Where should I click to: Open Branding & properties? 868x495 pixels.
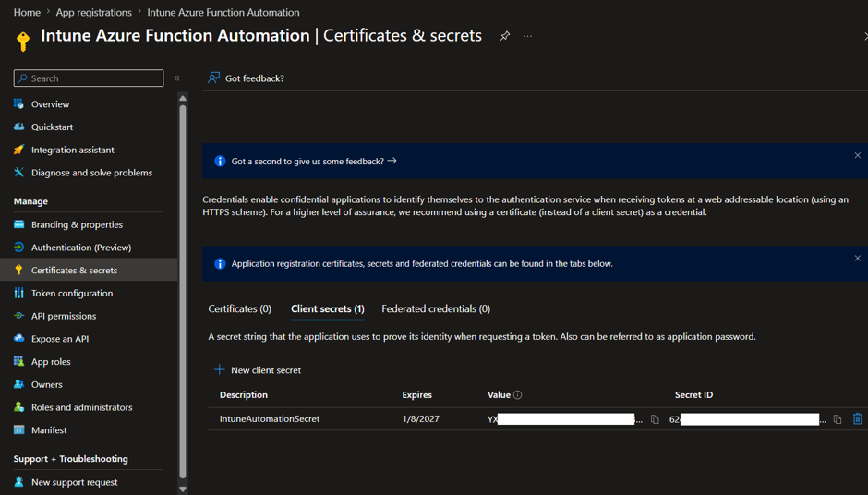coord(77,224)
